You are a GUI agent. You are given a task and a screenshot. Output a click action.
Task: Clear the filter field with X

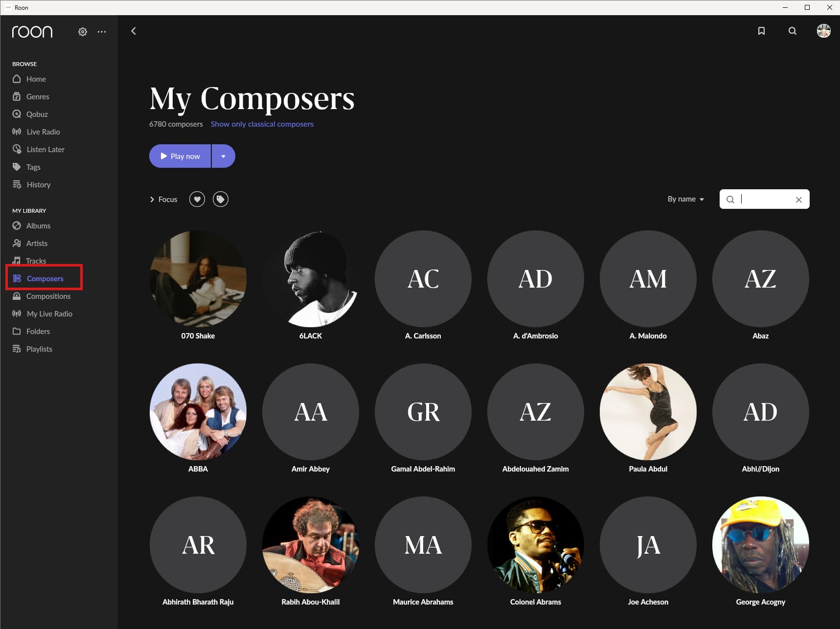click(x=799, y=200)
